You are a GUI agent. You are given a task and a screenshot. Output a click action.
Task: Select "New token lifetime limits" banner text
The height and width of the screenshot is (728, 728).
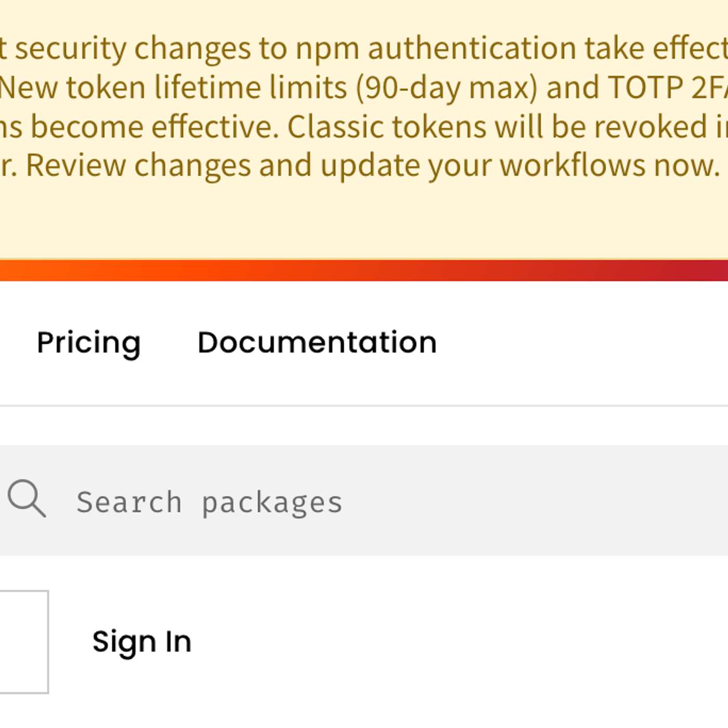[173, 87]
